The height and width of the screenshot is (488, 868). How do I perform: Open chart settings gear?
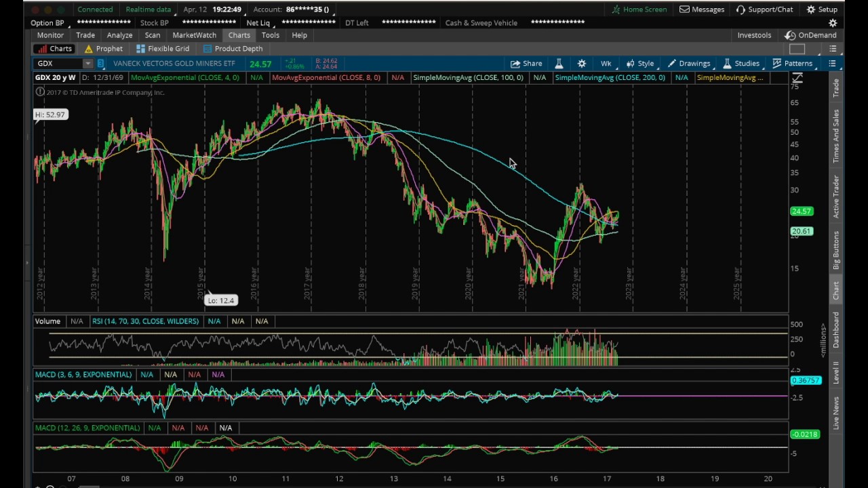[x=582, y=64]
